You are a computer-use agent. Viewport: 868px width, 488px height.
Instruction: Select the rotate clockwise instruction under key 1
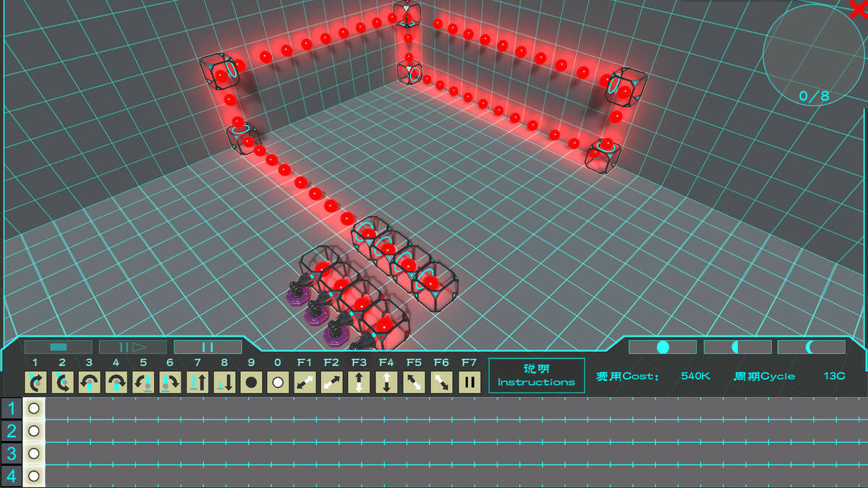pos(35,382)
